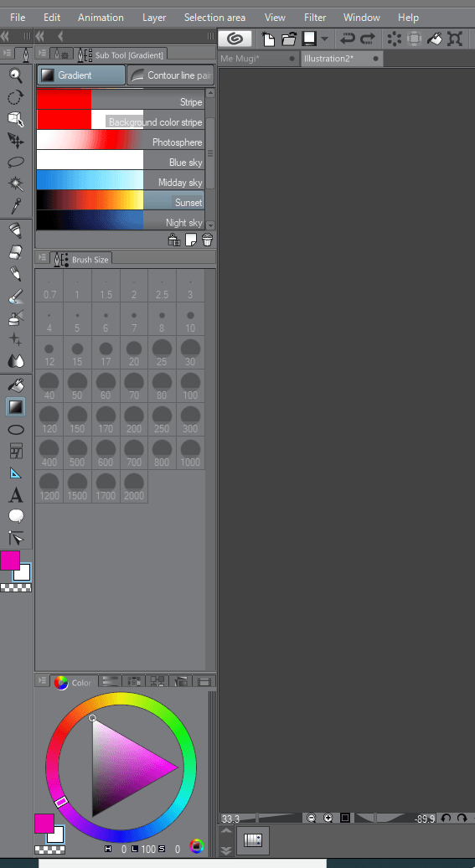475x868 pixels.
Task: Switch to Contour line paint group
Action: coord(171,75)
